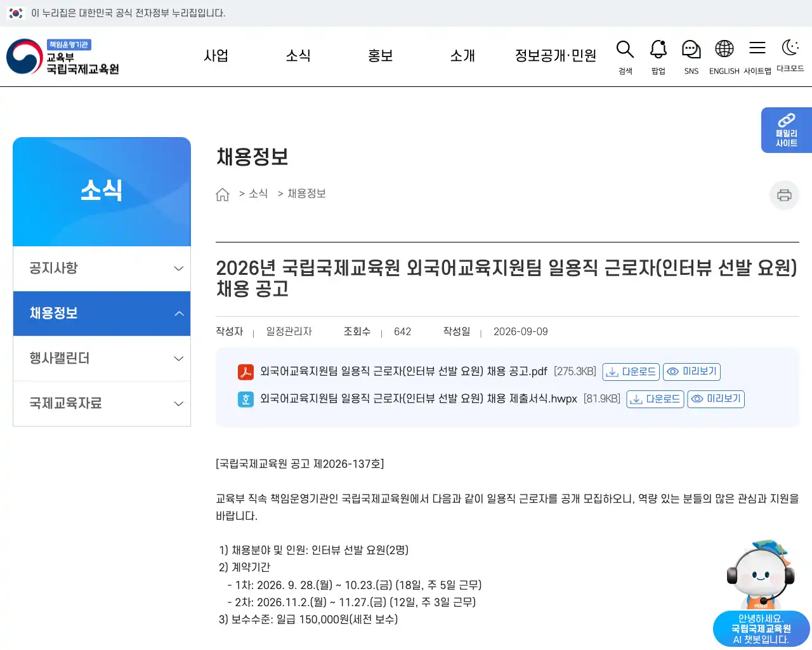The height and width of the screenshot is (650, 812).
Task: Open the 채용 공고.pdf file name link
Action: [403, 372]
